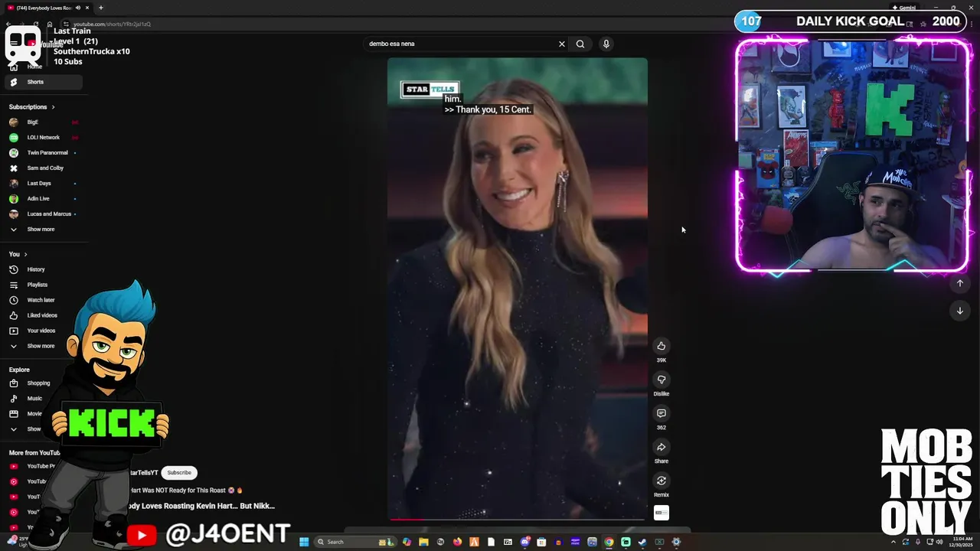Open the sound thumbnail below Remix
This screenshot has height=551, width=980.
[x=661, y=513]
